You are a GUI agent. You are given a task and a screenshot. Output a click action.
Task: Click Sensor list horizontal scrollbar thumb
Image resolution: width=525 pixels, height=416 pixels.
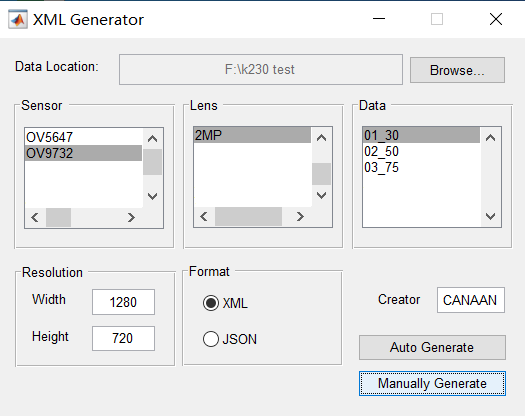coord(58,218)
